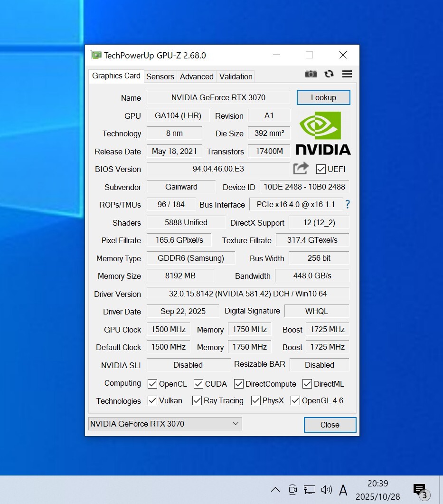The image size is (443, 504).
Task: Open the hamburger menu icon
Action: 347,74
